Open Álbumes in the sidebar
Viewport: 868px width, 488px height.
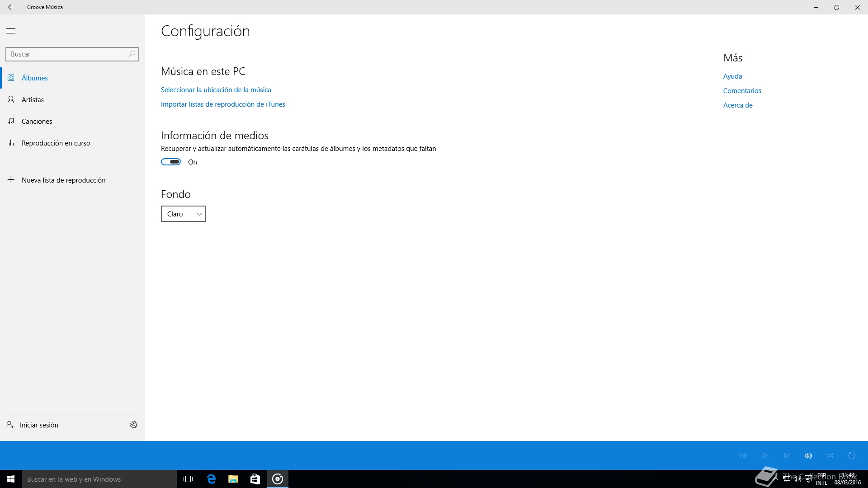(x=72, y=78)
